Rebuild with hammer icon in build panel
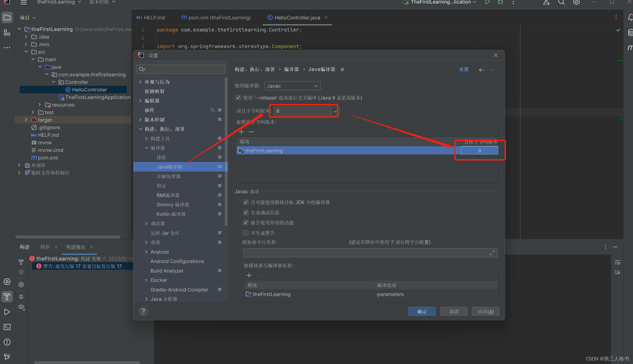 [x=21, y=262]
